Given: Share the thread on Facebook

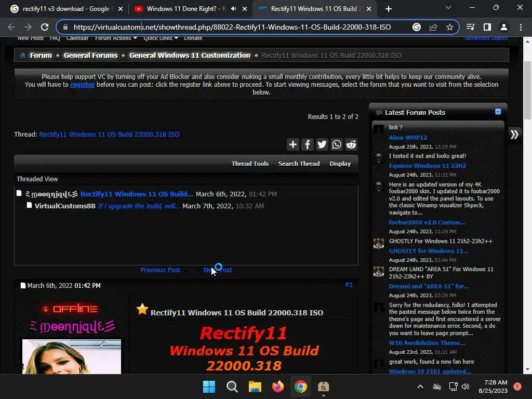Looking at the screenshot, I should [x=308, y=144].
